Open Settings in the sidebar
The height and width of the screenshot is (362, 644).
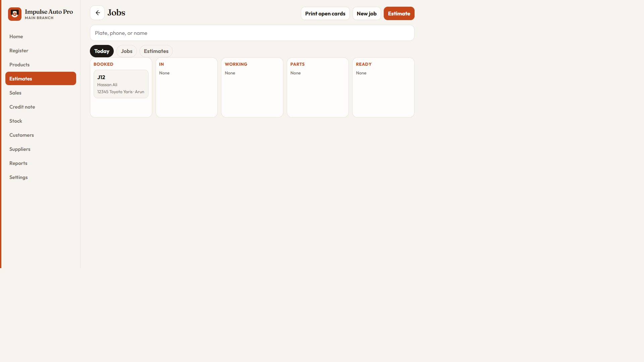pos(41,177)
